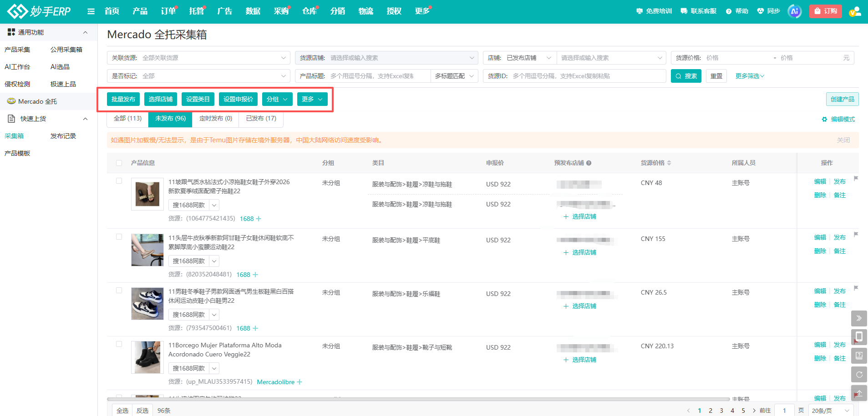Open the 物流 top menu
The image size is (868, 416).
click(x=365, y=11)
